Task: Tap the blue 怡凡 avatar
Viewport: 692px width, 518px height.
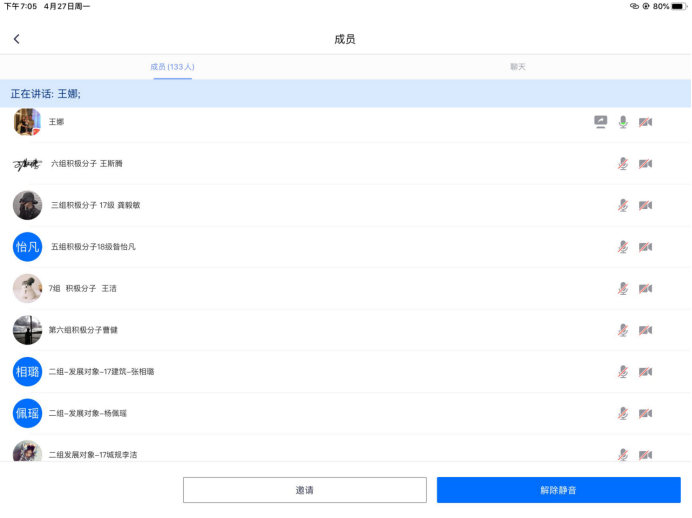Action: [27, 247]
